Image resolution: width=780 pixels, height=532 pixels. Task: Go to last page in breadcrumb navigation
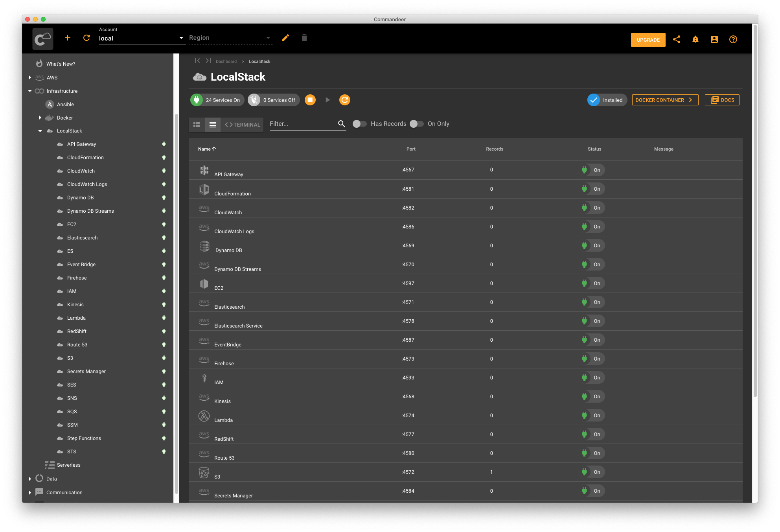point(208,61)
